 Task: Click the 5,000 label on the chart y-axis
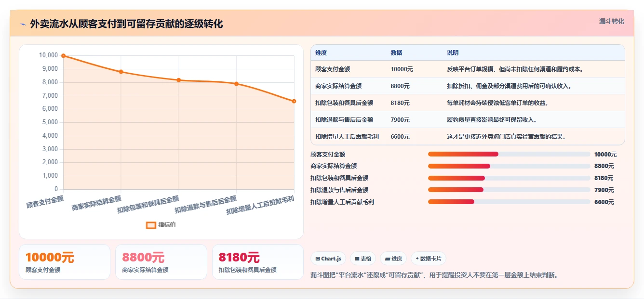50,122
